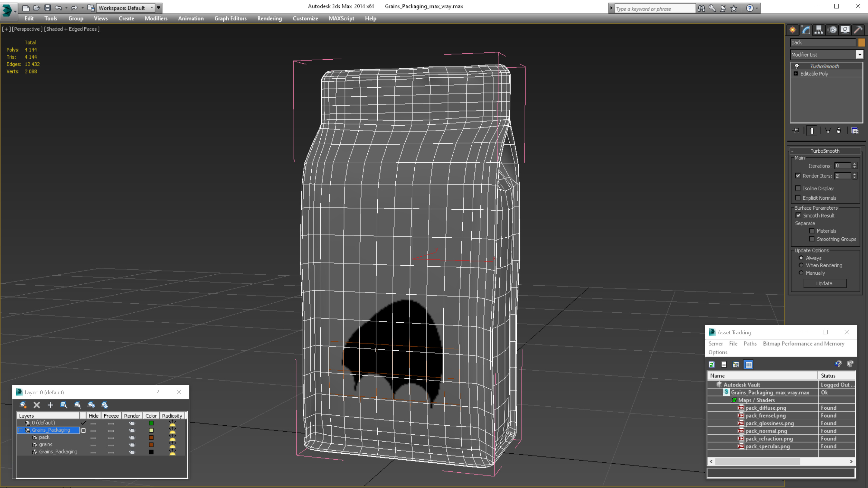The width and height of the screenshot is (868, 488).
Task: Uncheck the Smooth Result checkbox
Action: [x=798, y=216]
